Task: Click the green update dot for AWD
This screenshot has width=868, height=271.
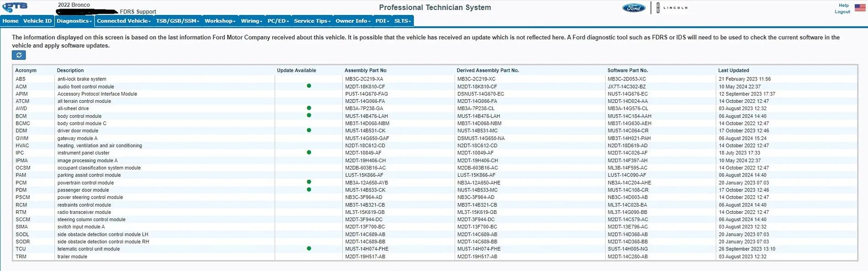Action: [309, 108]
